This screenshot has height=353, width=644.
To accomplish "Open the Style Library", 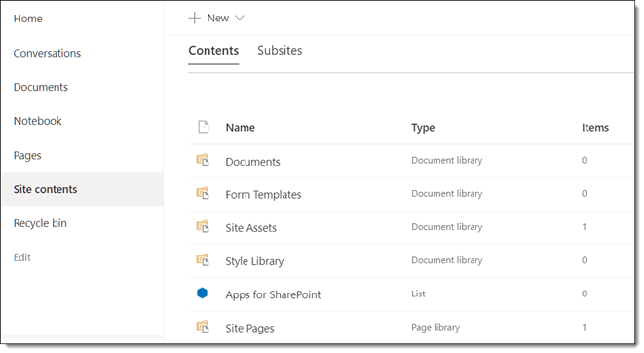I will (254, 261).
